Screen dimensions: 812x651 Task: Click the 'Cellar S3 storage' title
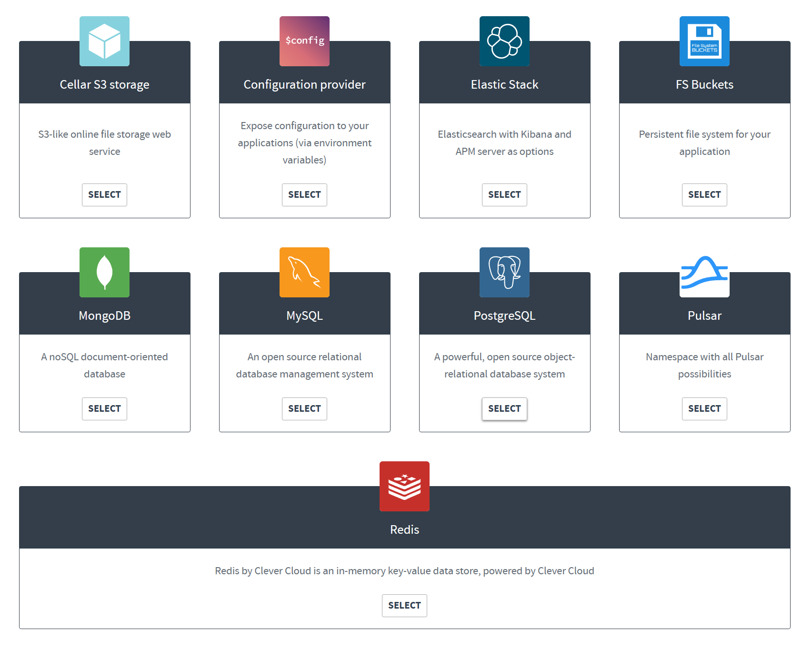[104, 85]
